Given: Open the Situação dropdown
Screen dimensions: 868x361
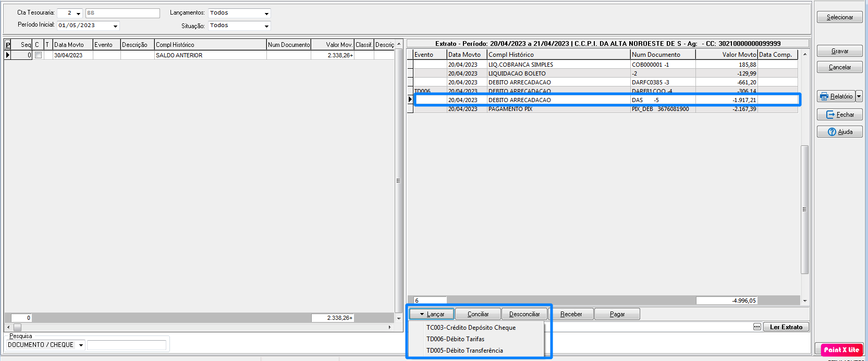Looking at the screenshot, I should tap(266, 26).
